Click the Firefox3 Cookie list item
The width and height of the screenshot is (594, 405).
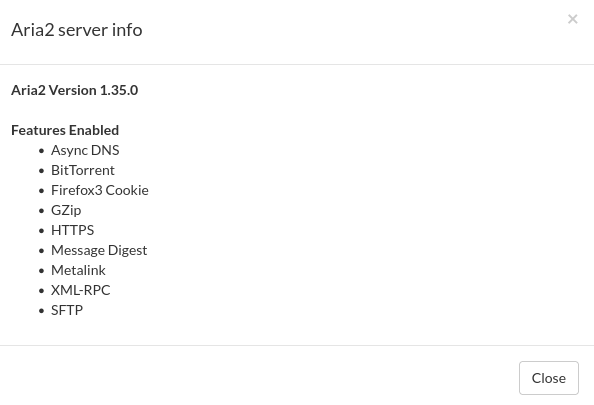(x=100, y=190)
